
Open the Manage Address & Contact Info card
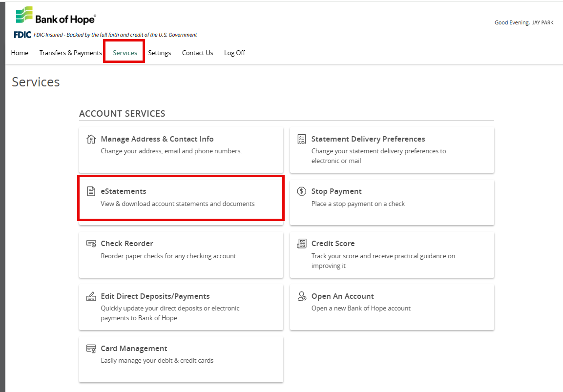click(181, 150)
